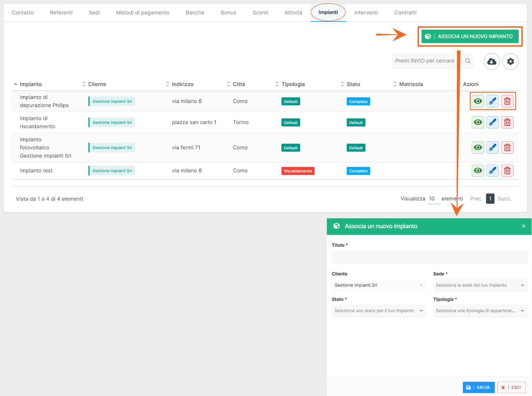Open table settings gear icon
Viewport: 532px width, 396px height.
point(510,62)
